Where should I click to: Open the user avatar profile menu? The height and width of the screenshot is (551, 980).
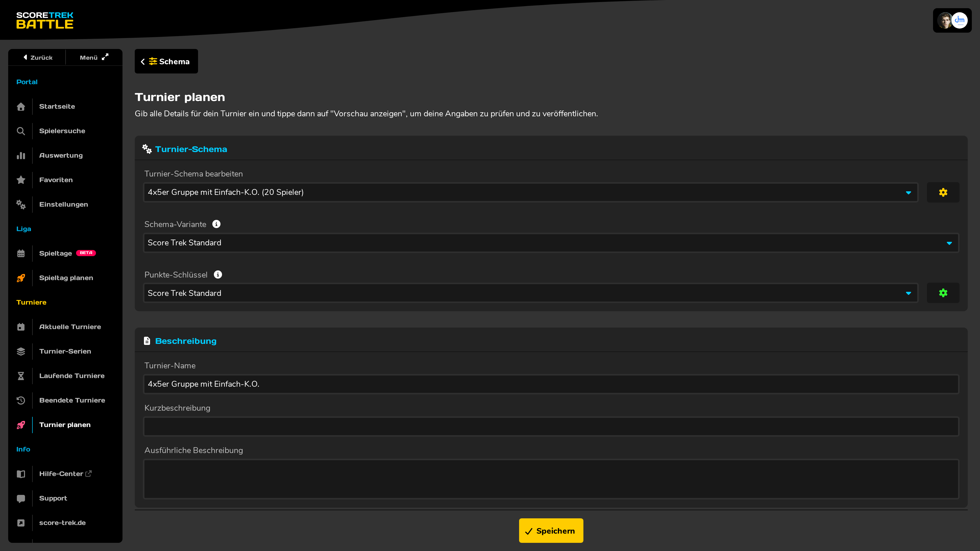pos(952,20)
